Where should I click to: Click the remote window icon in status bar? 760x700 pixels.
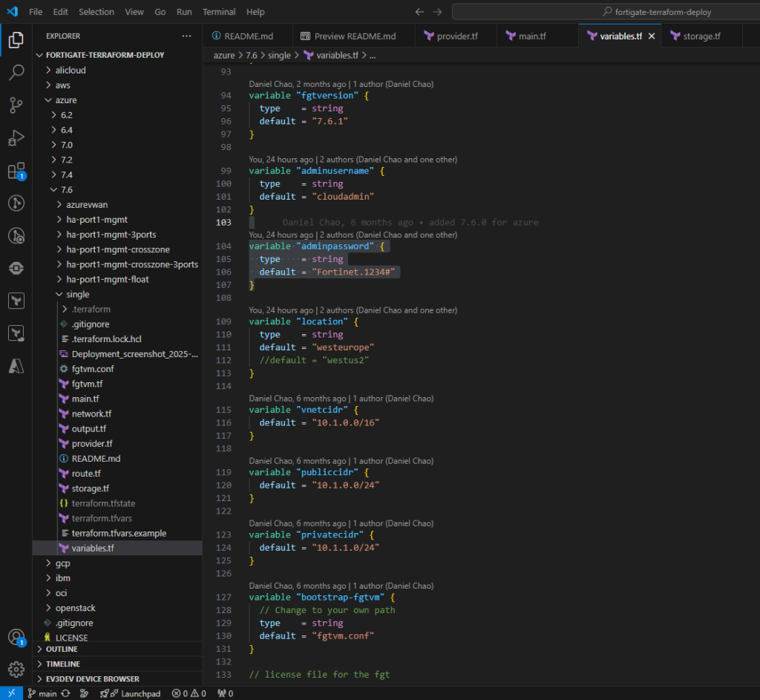pos(11,693)
